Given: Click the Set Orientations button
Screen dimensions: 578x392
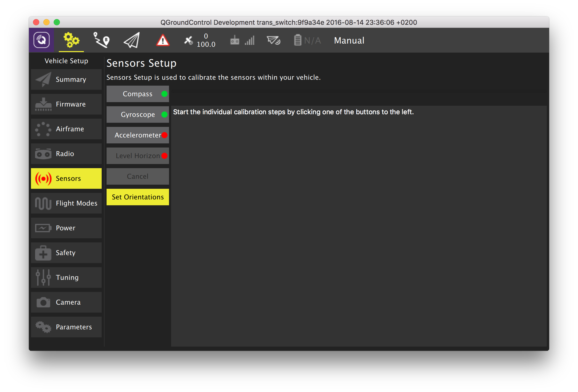Looking at the screenshot, I should 138,197.
